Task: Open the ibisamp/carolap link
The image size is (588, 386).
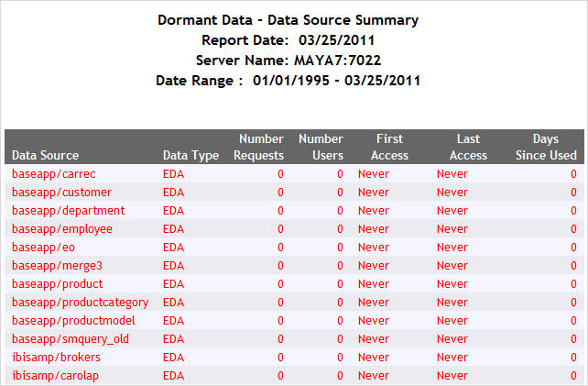Action: pos(55,376)
